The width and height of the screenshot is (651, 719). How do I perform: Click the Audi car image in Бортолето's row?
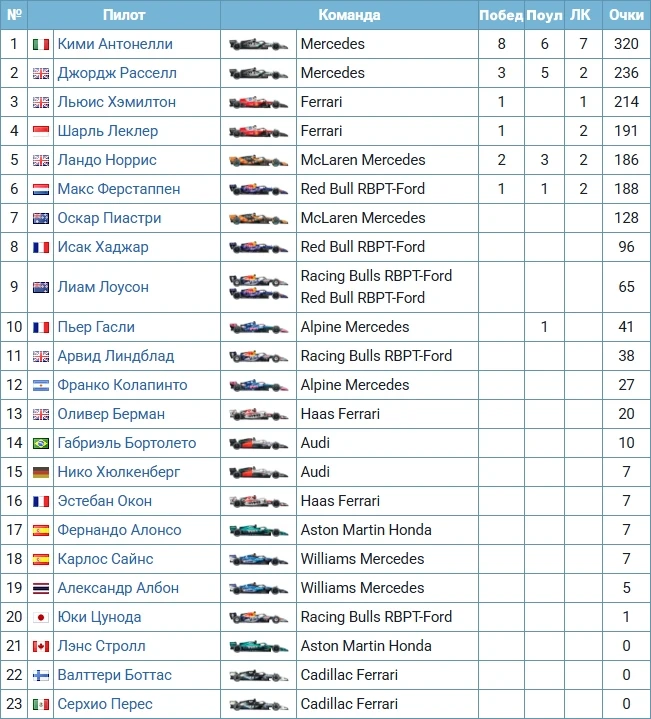coord(259,443)
